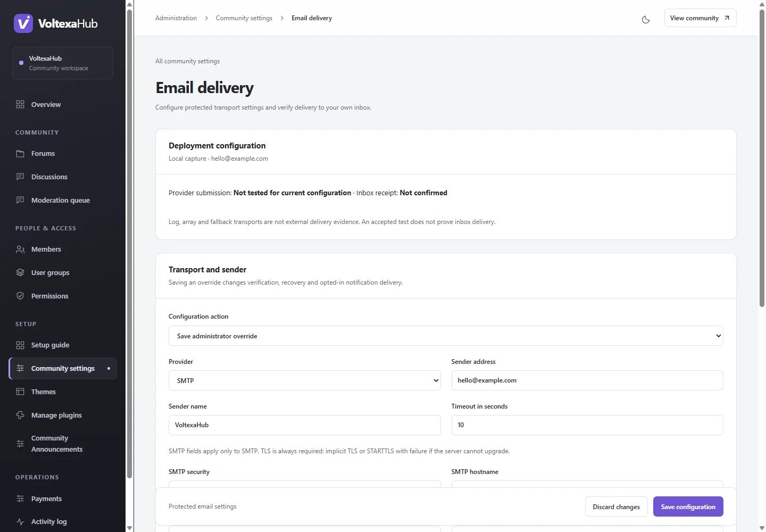Go to Members in the sidebar
This screenshot has height=532, width=766.
[63, 249]
